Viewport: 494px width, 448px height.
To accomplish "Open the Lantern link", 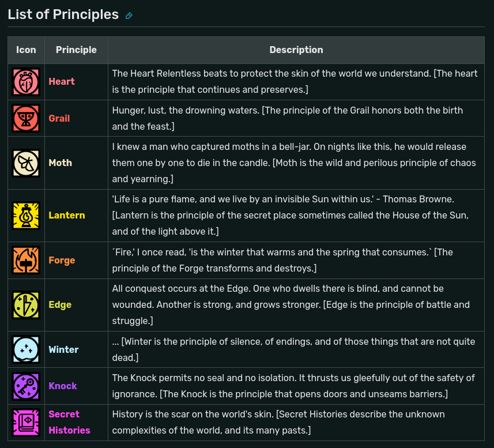I will pos(67,216).
